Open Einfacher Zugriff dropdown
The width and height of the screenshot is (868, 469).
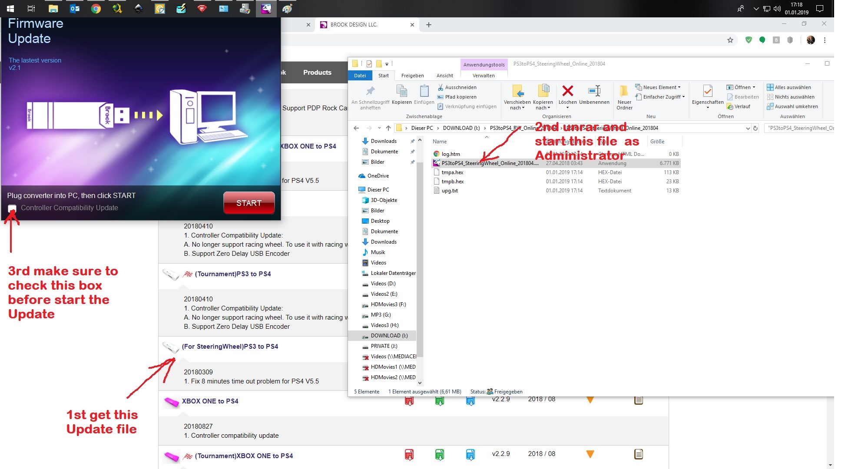click(659, 97)
